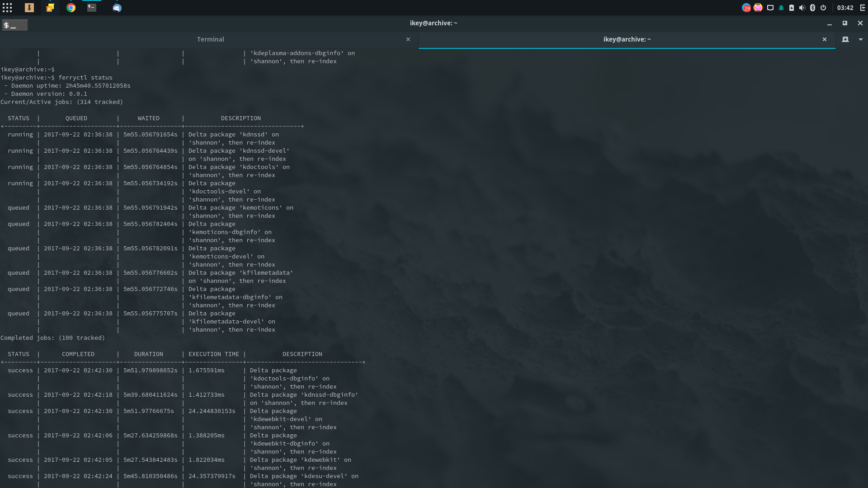Click "'kdoctools-dbginfo' on" text

coord(290,379)
